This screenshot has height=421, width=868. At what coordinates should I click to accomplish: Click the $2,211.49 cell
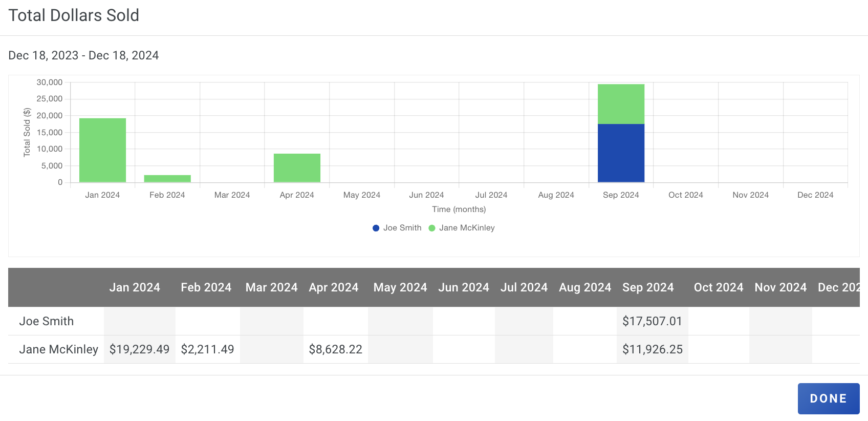(208, 349)
